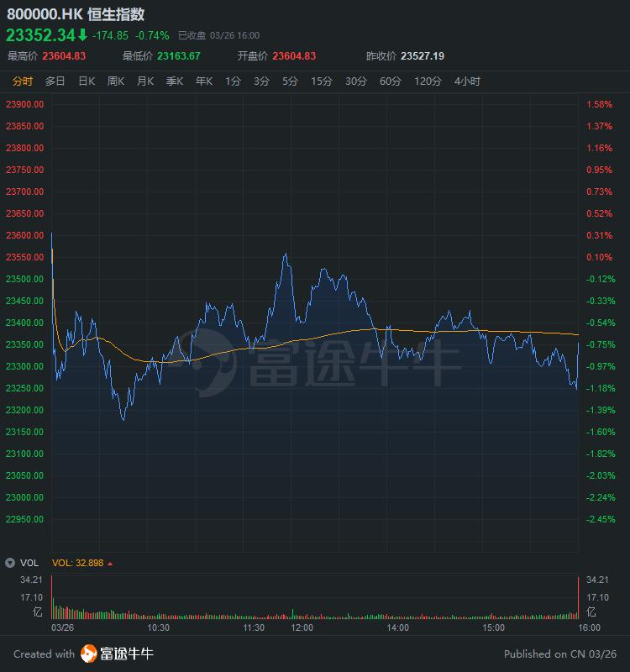Collapse the VOL indicator dropdown arrow
Screen dimensions: 630x672
click(x=10, y=563)
